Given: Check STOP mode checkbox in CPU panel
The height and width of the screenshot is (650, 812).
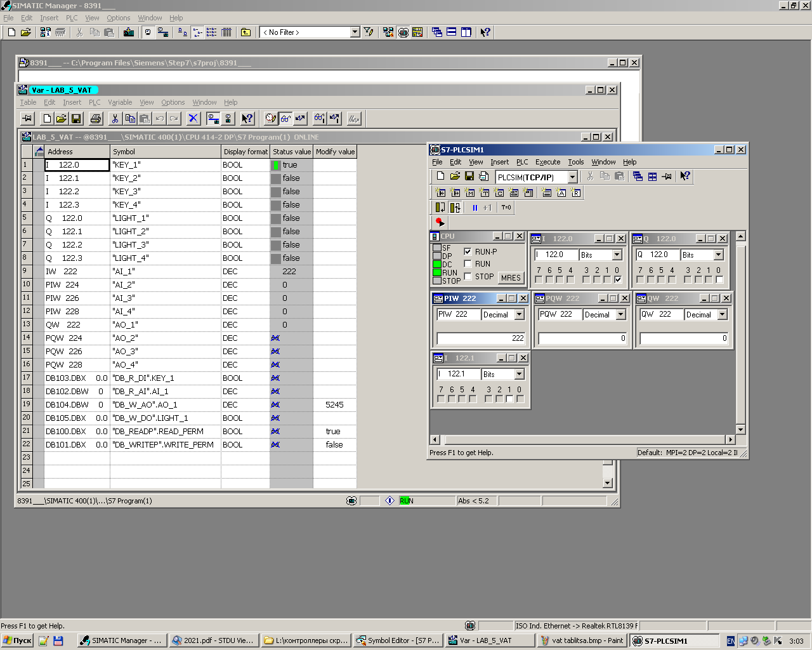Looking at the screenshot, I should click(x=468, y=276).
